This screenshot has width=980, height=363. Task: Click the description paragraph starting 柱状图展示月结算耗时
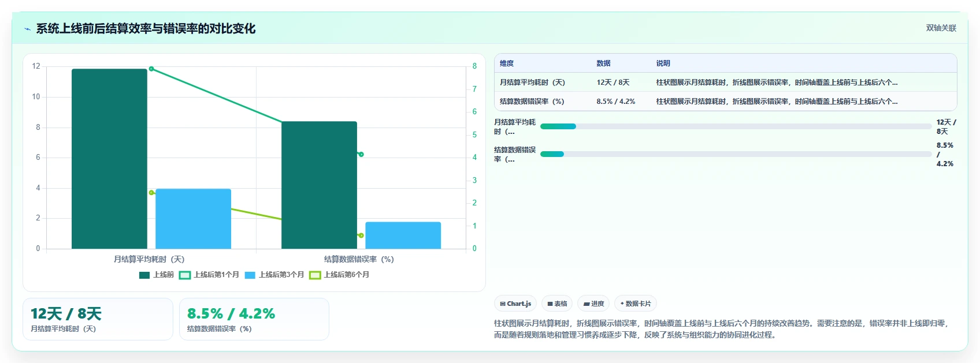722,329
